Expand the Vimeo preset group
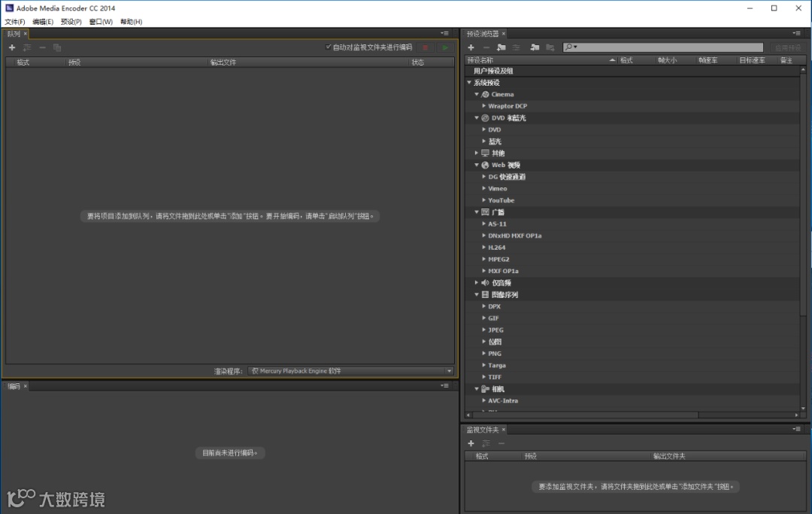This screenshot has width=812, height=514. (483, 188)
